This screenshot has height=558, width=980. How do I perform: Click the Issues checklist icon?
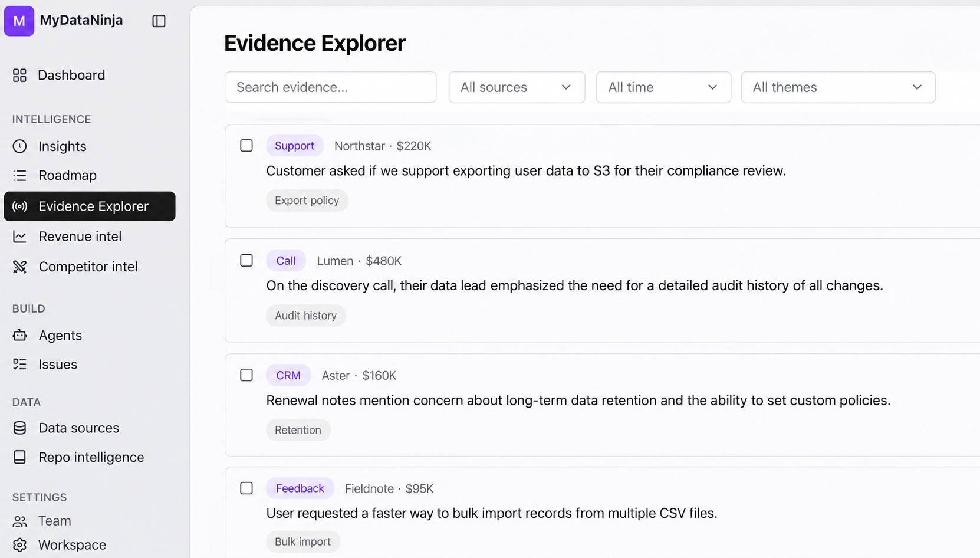(x=19, y=365)
